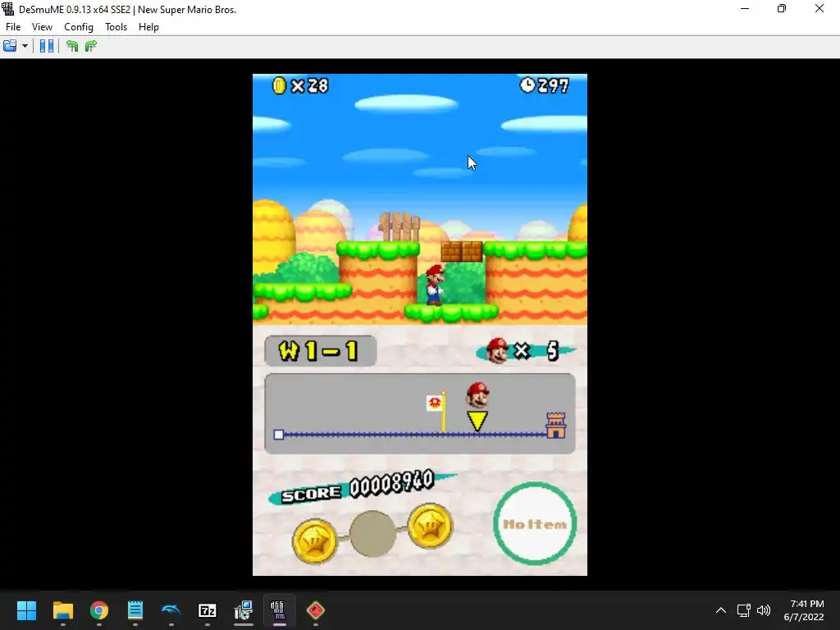840x630 pixels.
Task: Open the volume tray icon
Action: coord(764,610)
